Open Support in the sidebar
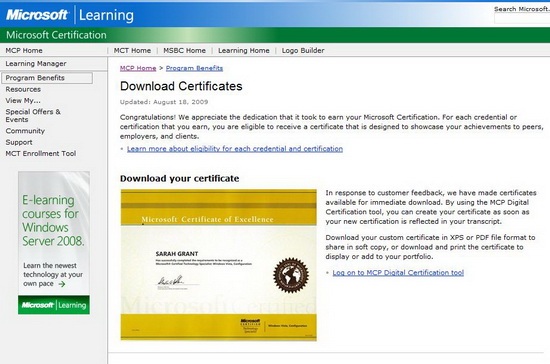 tap(19, 142)
